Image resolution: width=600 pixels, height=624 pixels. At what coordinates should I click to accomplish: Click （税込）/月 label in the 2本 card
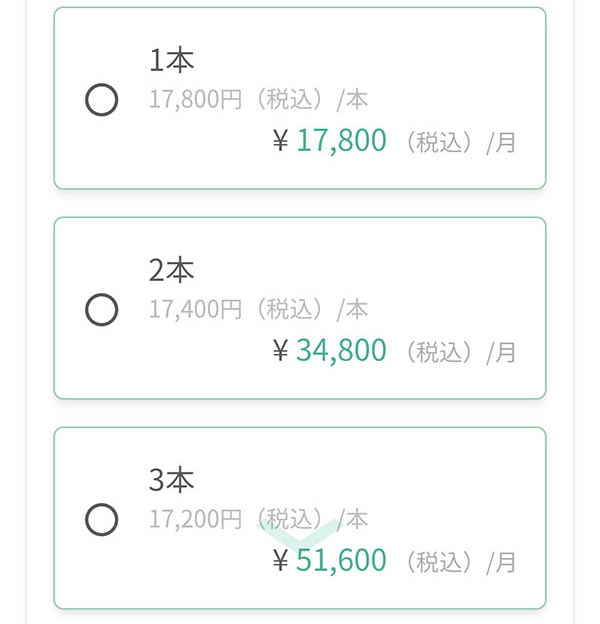(x=459, y=353)
